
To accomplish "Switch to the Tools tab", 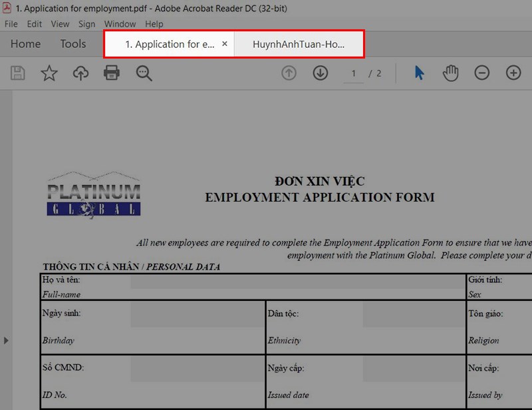I will pos(72,44).
